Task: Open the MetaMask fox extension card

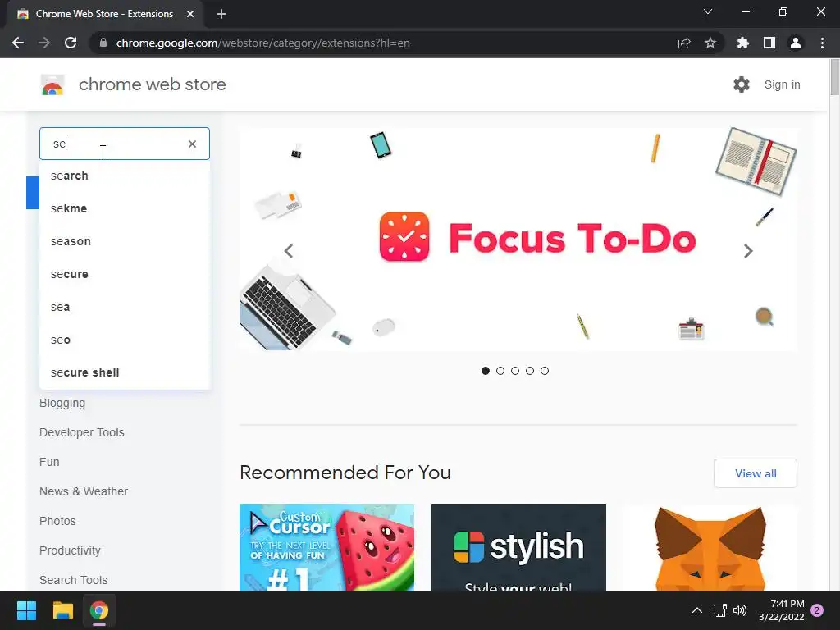Action: tap(710, 547)
